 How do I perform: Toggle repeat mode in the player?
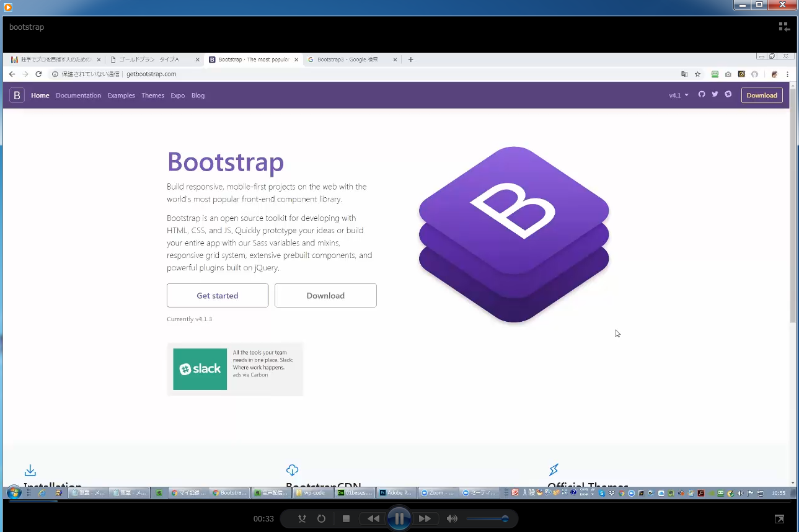[321, 519]
